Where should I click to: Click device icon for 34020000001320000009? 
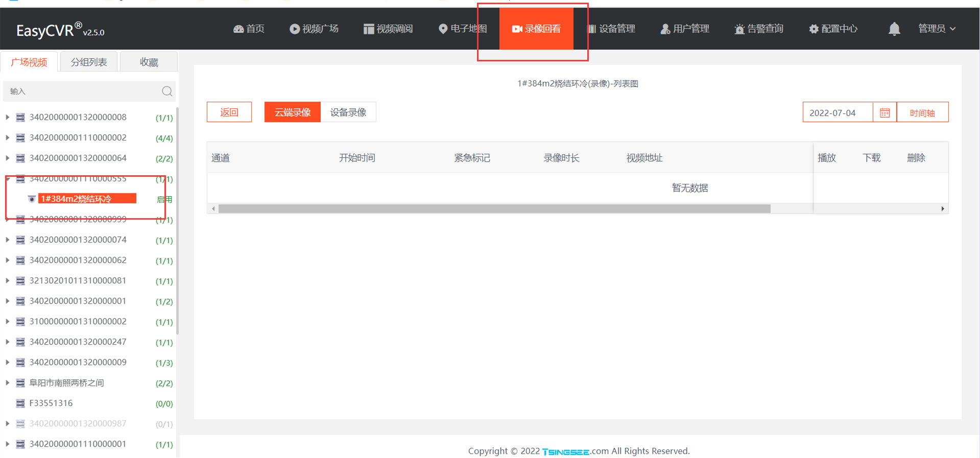20,363
